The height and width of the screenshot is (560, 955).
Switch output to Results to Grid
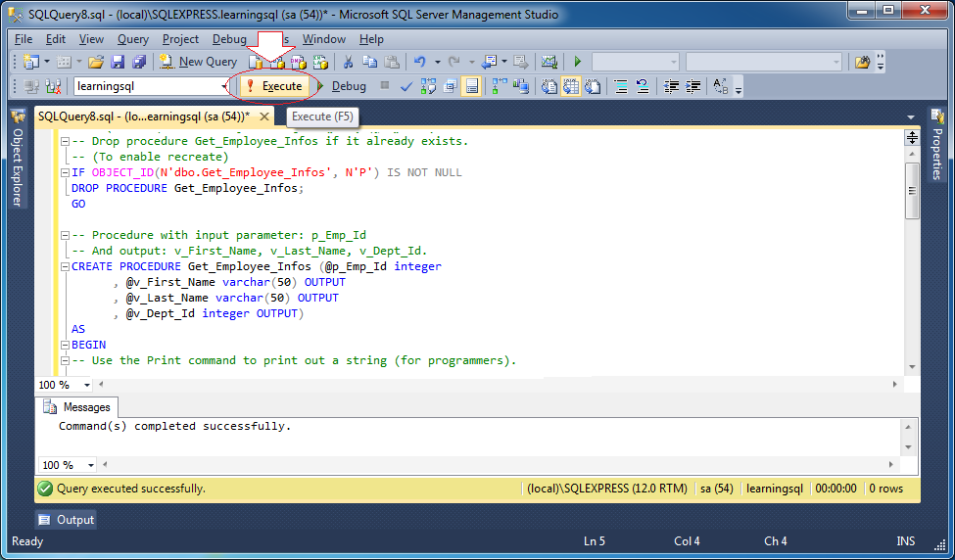click(x=571, y=86)
